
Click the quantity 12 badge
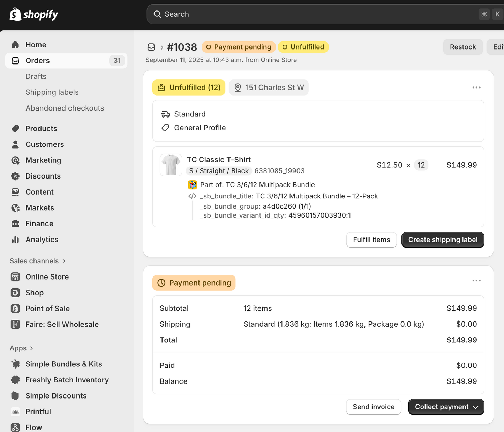pos(421,165)
